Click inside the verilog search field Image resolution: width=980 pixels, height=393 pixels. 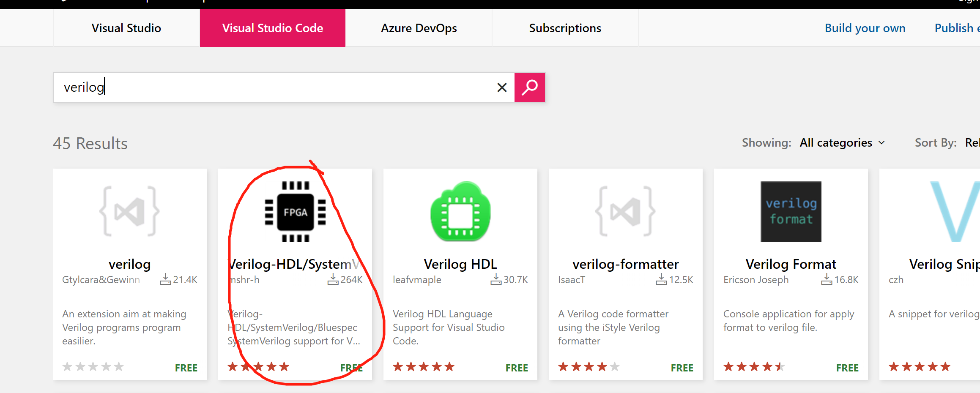tap(254, 87)
